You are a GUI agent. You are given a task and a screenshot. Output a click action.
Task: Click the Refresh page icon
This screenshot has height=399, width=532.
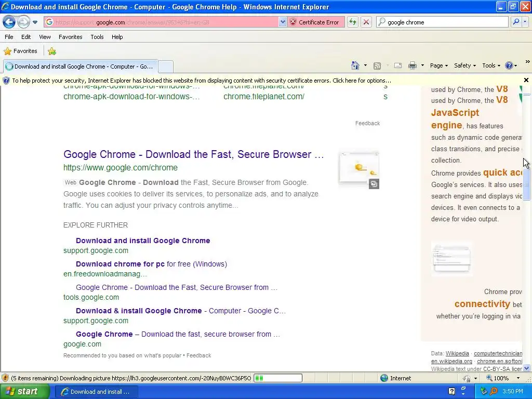point(353,22)
